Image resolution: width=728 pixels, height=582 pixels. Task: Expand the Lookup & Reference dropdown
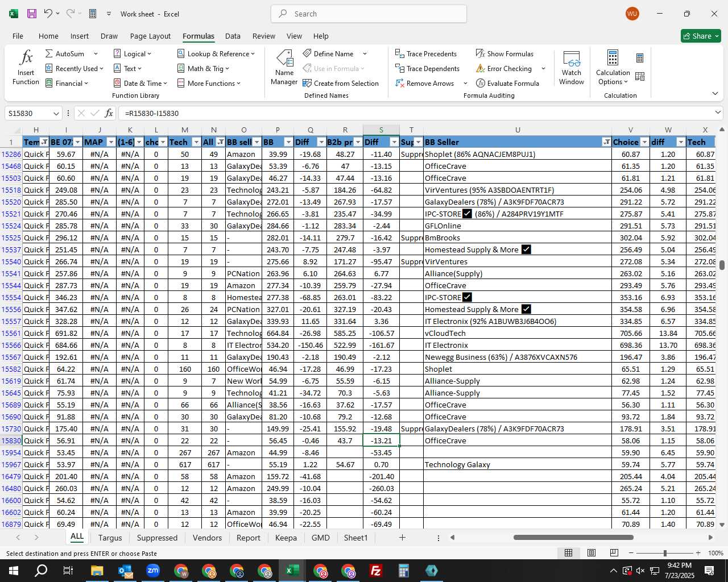point(253,53)
